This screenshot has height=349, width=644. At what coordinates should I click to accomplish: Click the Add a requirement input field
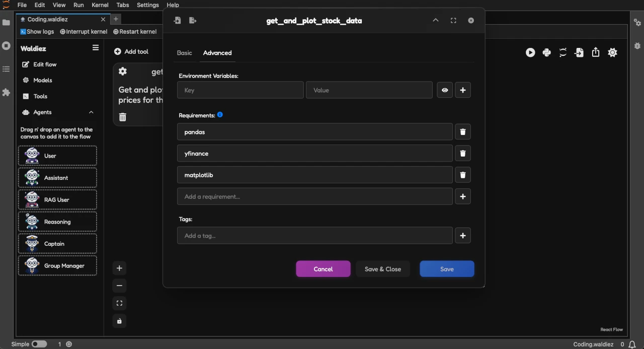(314, 196)
